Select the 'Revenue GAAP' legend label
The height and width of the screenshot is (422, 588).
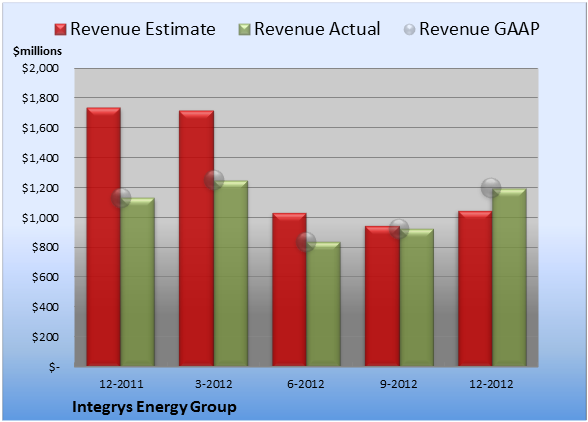pyautogui.click(x=479, y=29)
